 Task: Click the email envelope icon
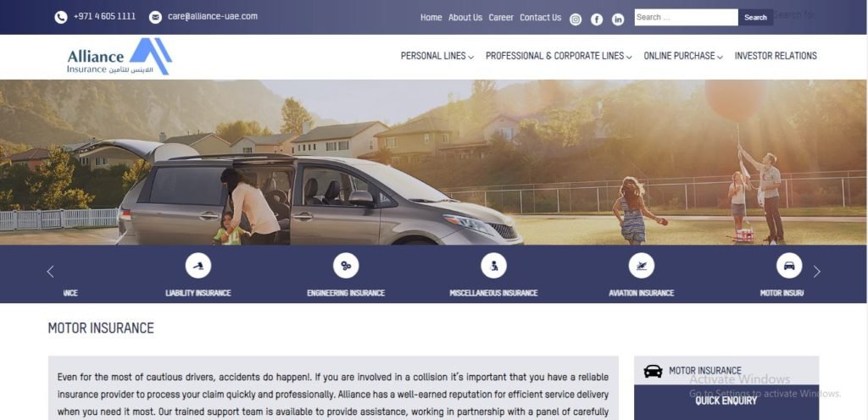click(156, 17)
